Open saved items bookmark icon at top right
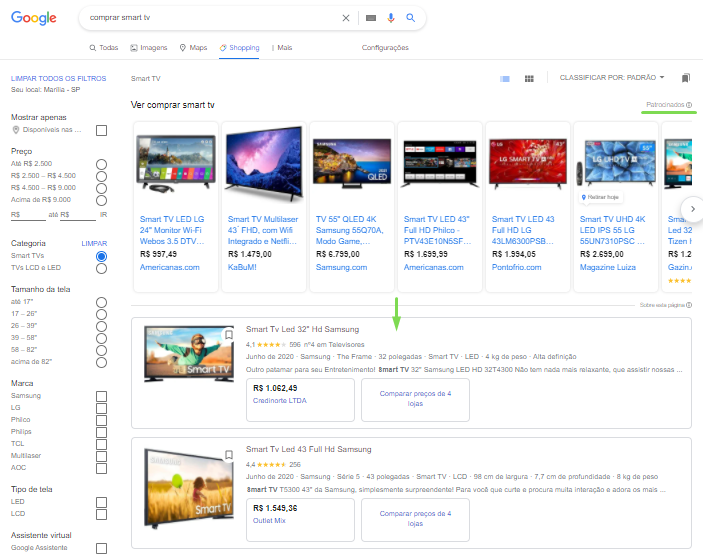703x555 pixels. point(686,78)
